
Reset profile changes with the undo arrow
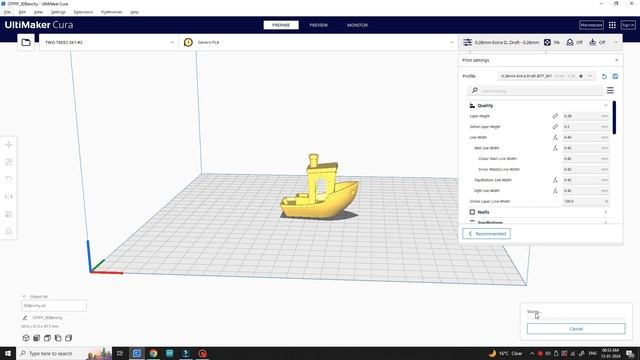click(x=604, y=76)
